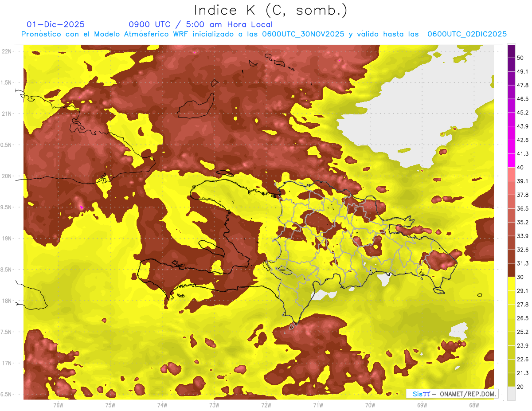Click the '39.1' colorbar value
This screenshot has width=532, height=411.
[523, 181]
